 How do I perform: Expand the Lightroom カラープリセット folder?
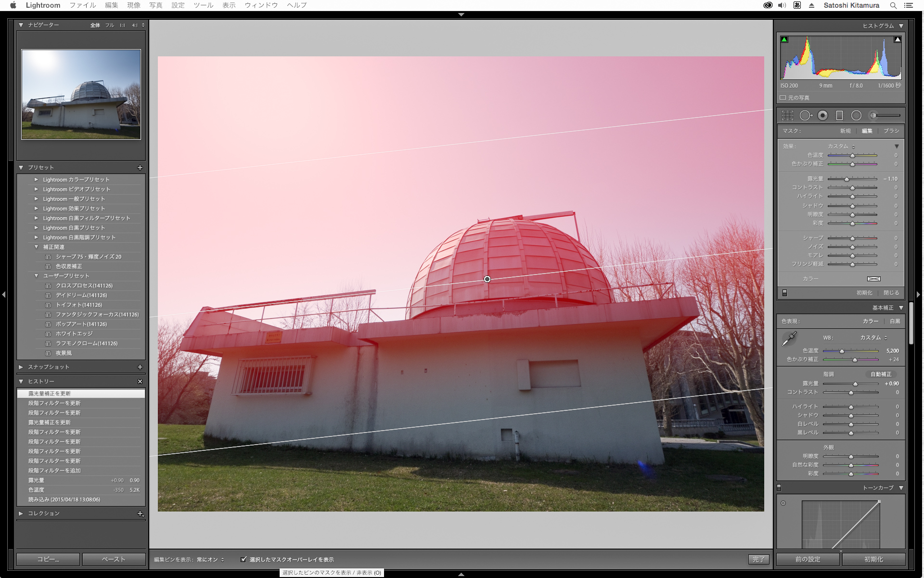(x=36, y=180)
